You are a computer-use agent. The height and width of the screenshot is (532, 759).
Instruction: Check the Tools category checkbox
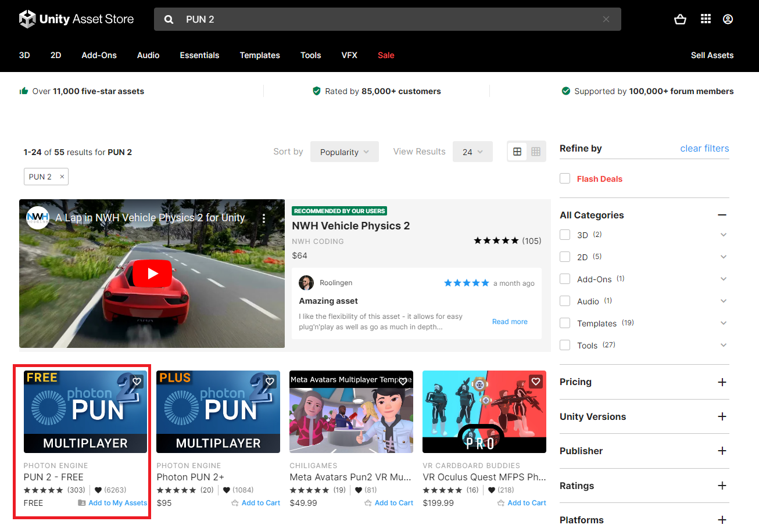coord(565,345)
